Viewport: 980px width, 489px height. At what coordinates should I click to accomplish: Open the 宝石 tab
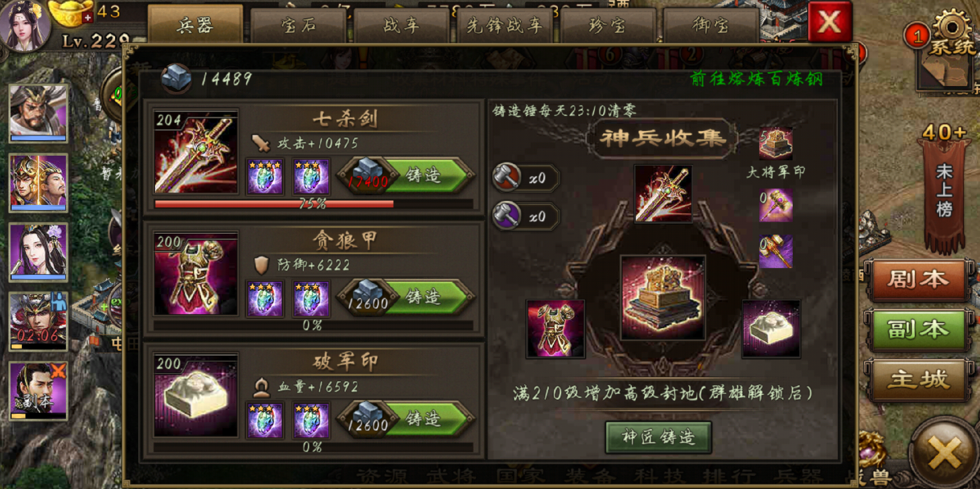298,25
